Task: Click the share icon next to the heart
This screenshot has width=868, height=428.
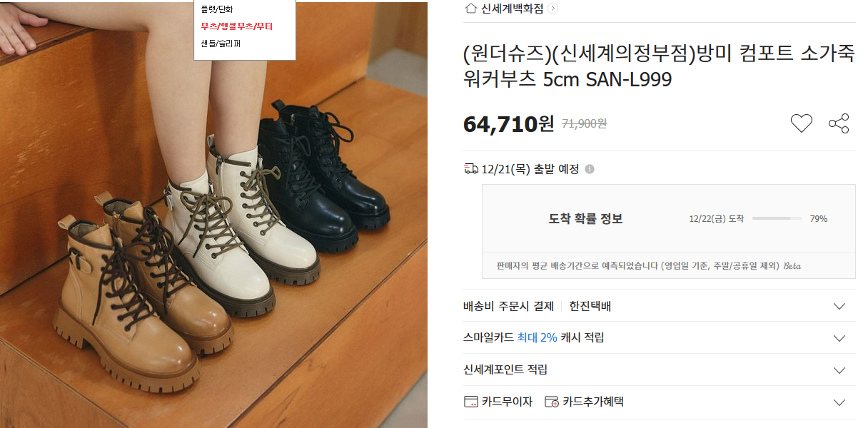Action: coord(839,123)
